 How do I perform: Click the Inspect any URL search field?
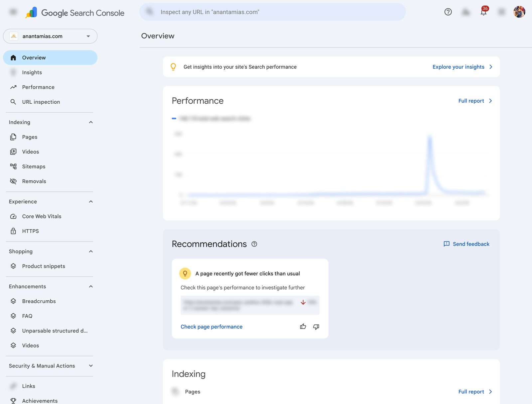(273, 12)
